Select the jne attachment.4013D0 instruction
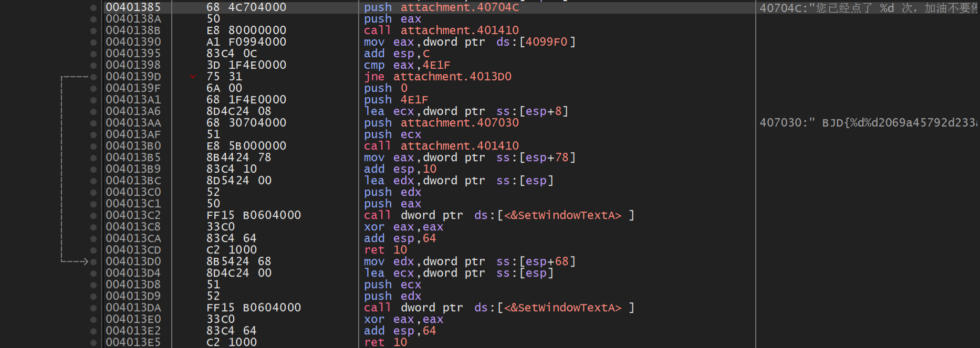The width and height of the screenshot is (980, 348). (x=437, y=77)
